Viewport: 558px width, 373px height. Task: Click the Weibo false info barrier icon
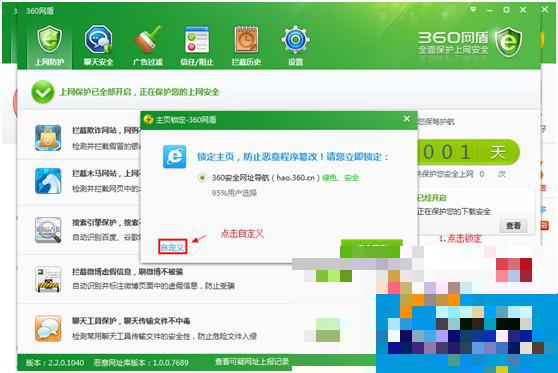48,279
